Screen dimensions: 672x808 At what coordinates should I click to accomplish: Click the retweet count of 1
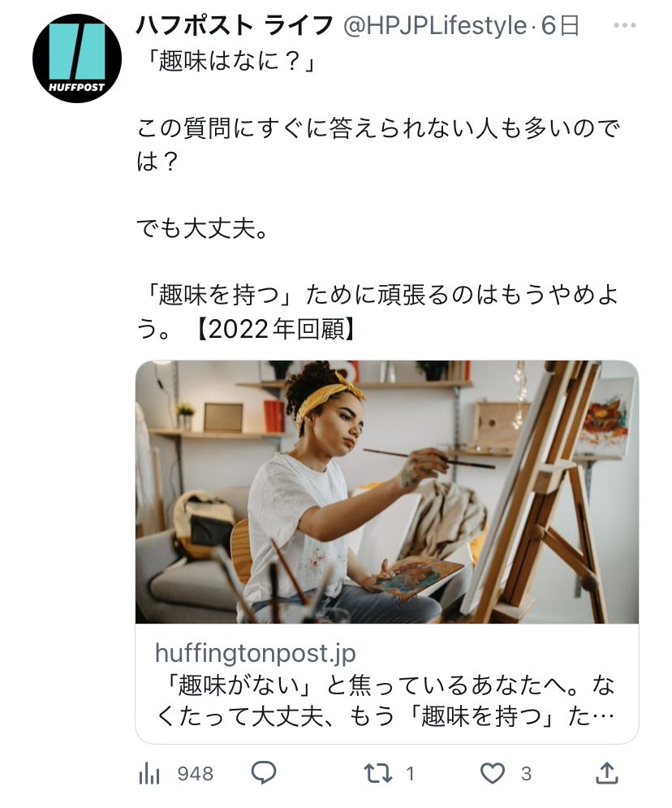click(410, 774)
